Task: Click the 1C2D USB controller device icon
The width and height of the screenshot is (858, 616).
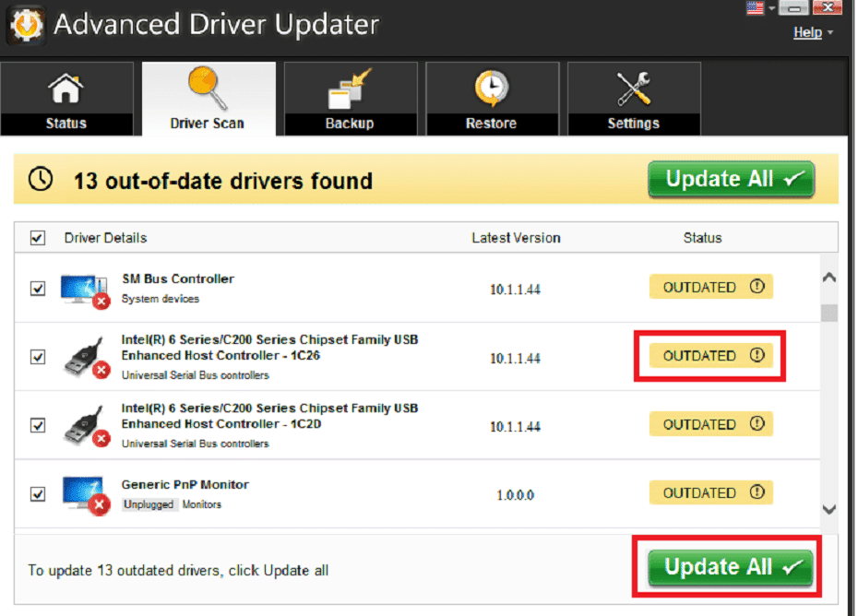Action: [x=86, y=426]
